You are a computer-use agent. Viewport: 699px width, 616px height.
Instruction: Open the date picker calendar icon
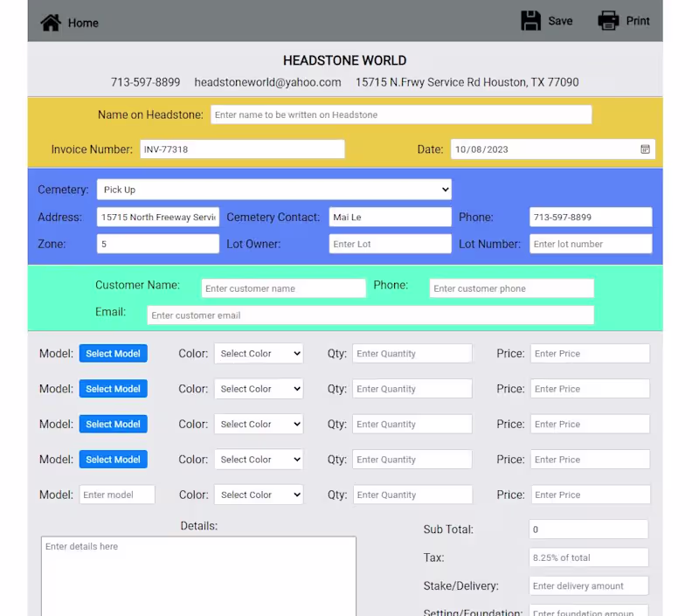(x=645, y=149)
